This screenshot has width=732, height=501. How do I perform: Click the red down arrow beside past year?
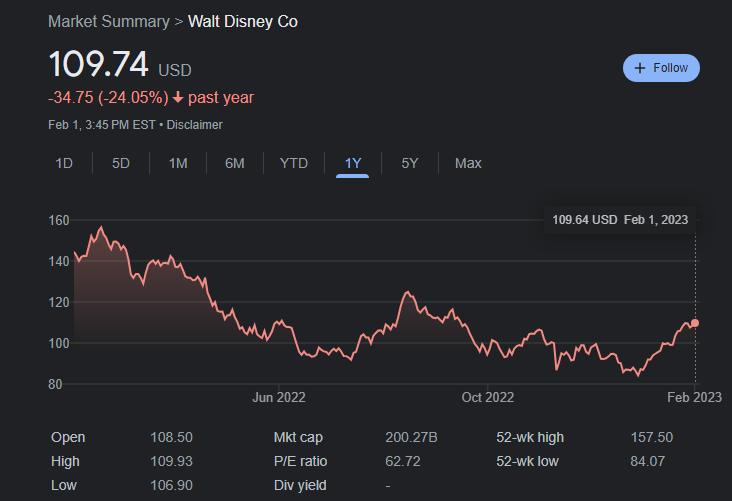[x=178, y=97]
